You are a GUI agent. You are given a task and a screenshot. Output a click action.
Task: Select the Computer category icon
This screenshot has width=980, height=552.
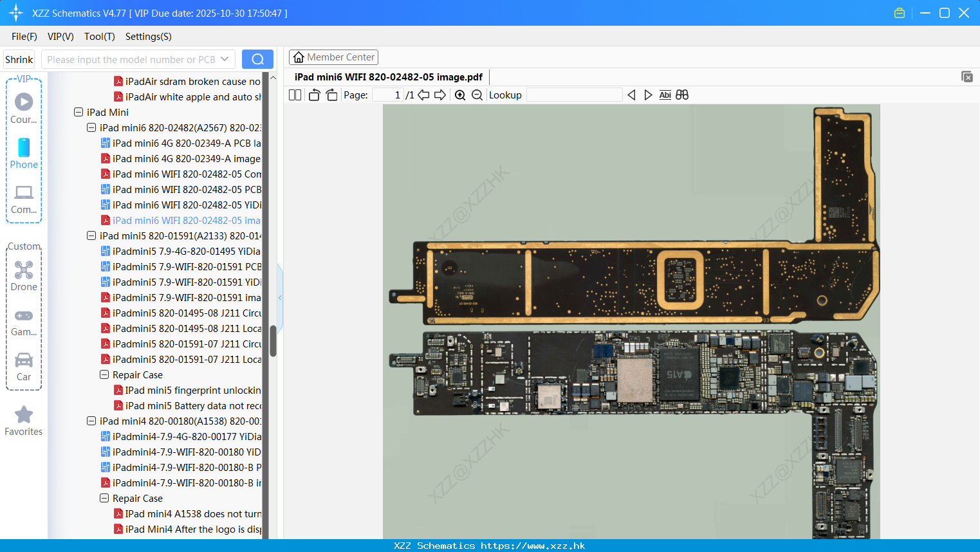click(24, 192)
